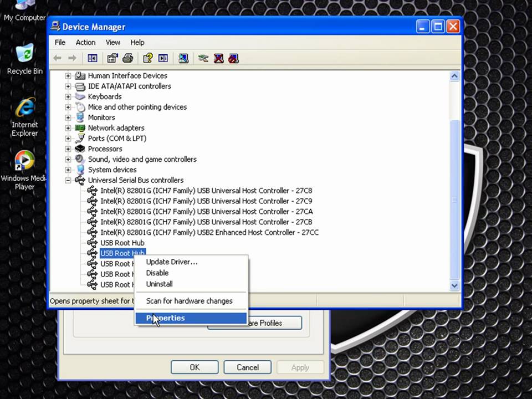Image resolution: width=532 pixels, height=399 pixels.
Task: Expand the Ports (COM & LPT) node
Action: [68, 139]
